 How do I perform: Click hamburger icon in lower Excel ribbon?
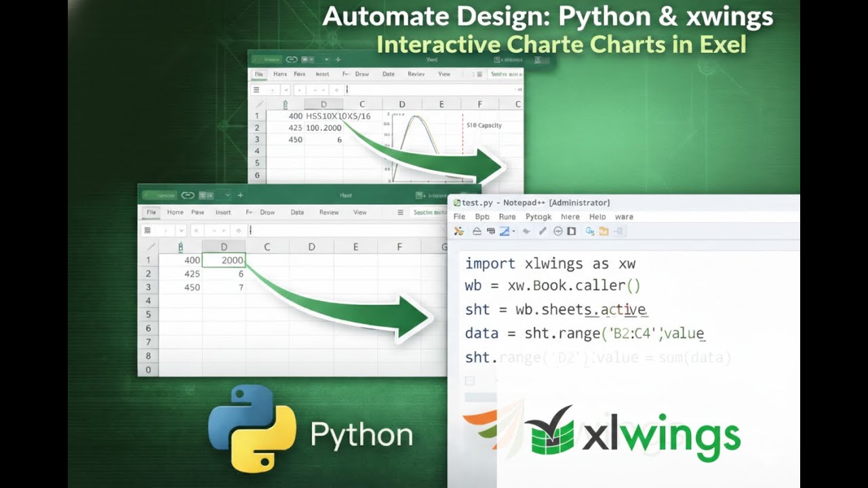click(x=400, y=212)
